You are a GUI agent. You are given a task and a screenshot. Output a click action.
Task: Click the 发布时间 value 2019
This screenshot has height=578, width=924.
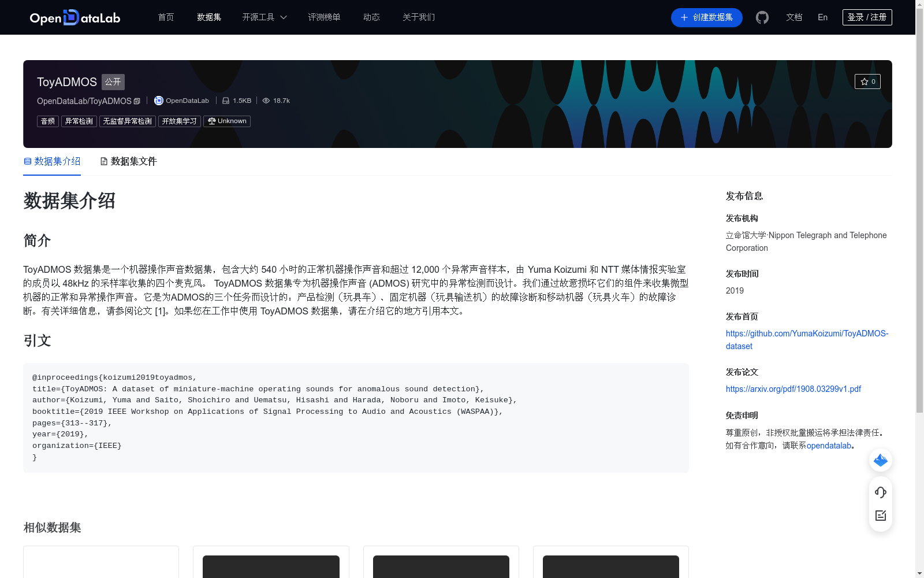pyautogui.click(x=735, y=291)
